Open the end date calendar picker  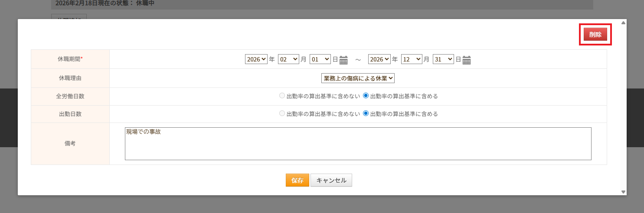coord(467,60)
